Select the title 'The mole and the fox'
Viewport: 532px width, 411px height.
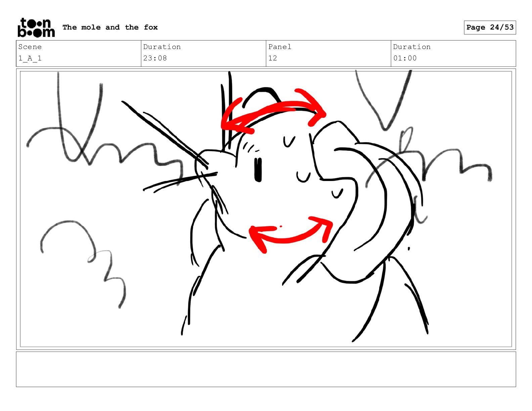coord(110,27)
